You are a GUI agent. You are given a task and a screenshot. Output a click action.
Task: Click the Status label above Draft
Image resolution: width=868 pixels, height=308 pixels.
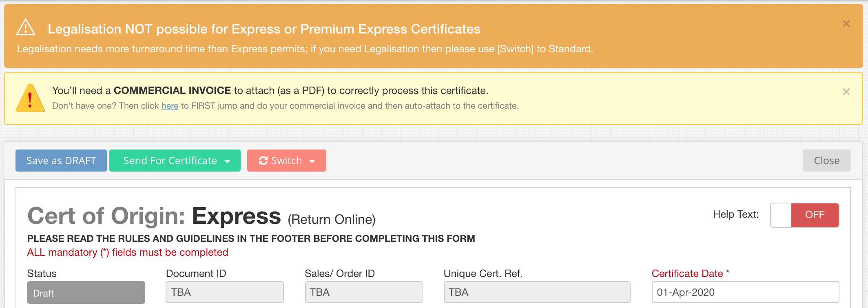[x=41, y=273]
